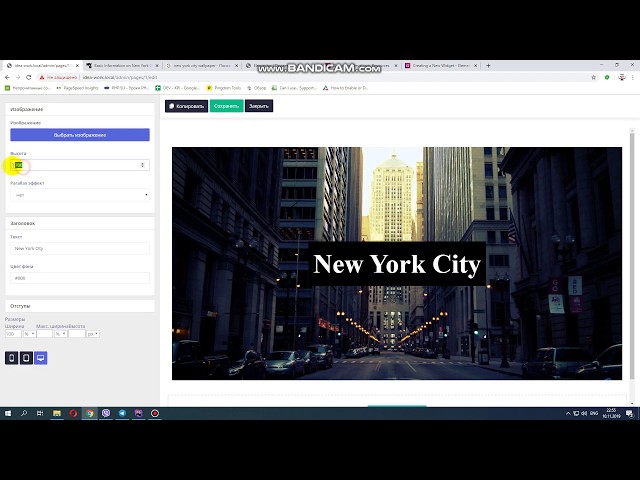Close the Basic Information on New York tab
640x480 pixels.
pyautogui.click(x=157, y=65)
